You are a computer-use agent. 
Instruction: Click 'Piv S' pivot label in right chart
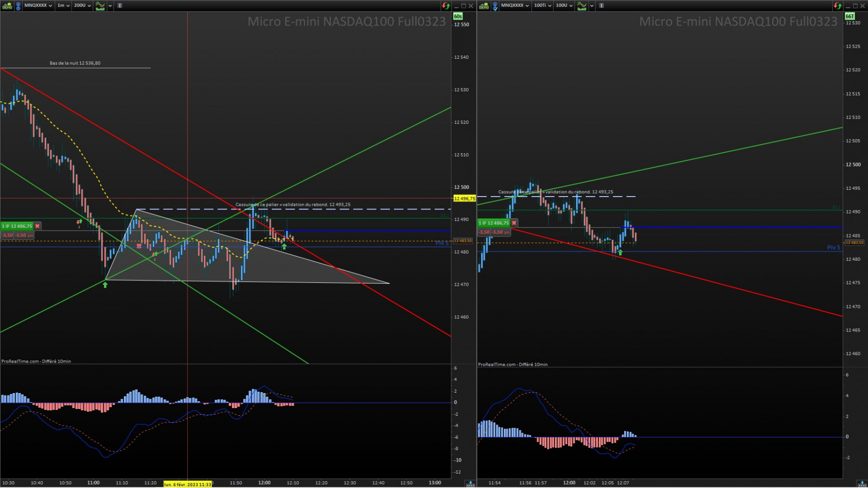(834, 248)
